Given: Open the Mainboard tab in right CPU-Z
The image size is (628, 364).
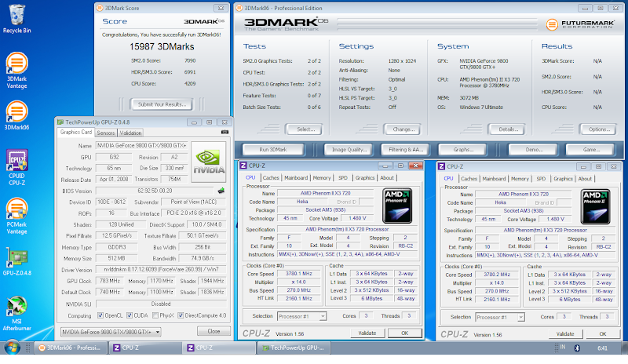Looking at the screenshot, I should (494, 179).
